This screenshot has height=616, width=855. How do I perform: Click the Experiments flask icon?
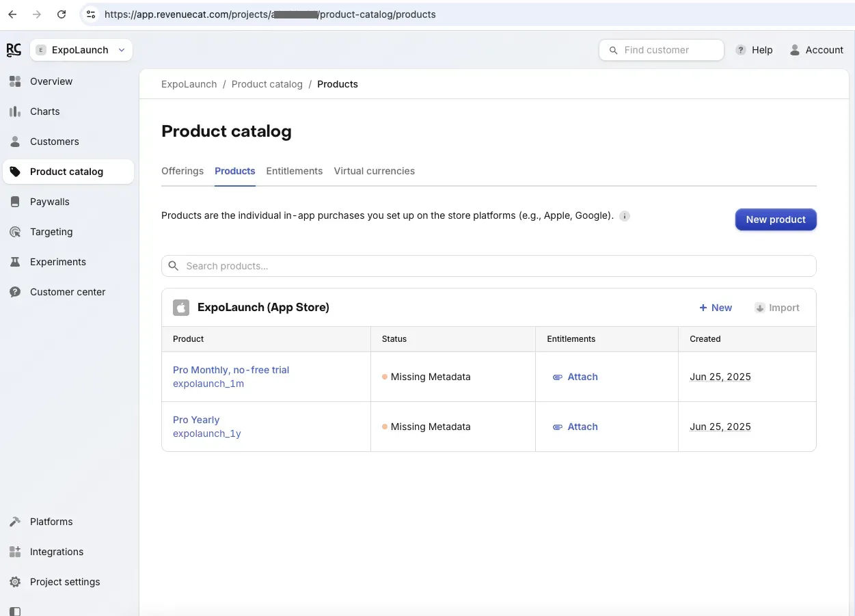(x=15, y=262)
